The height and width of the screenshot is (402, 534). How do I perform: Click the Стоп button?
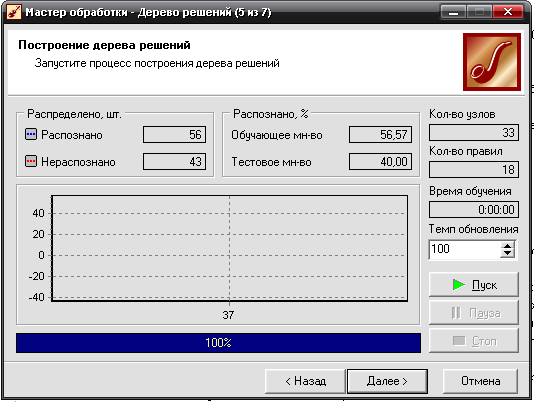pyautogui.click(x=474, y=340)
